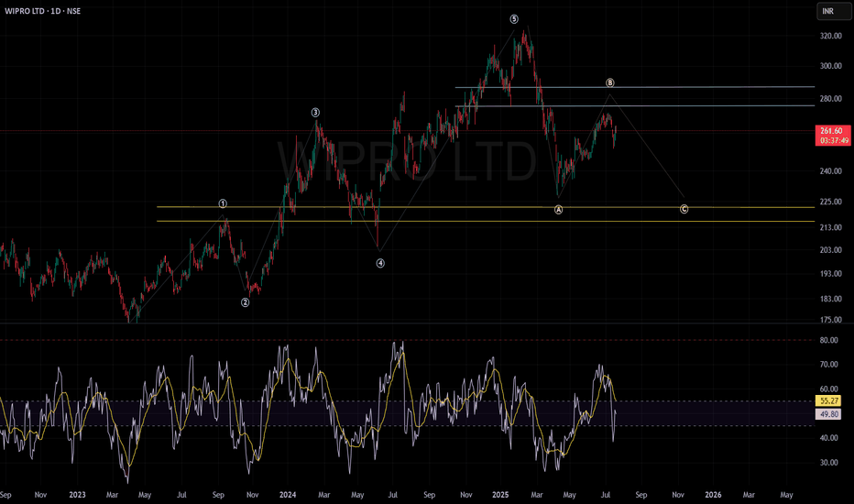Select Elliott wave label 4

pos(380,263)
